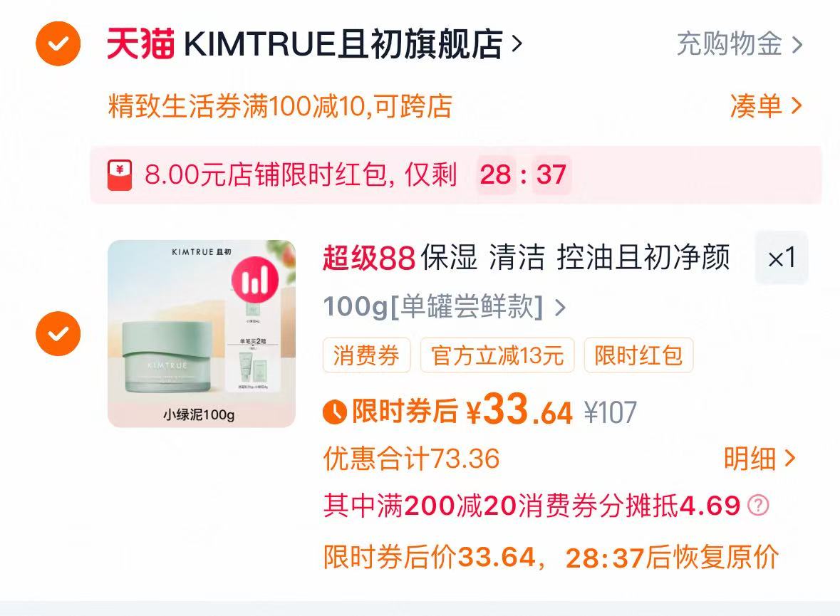Tap the 限时红包 tag
Screen dimensions: 840x616
coord(638,355)
